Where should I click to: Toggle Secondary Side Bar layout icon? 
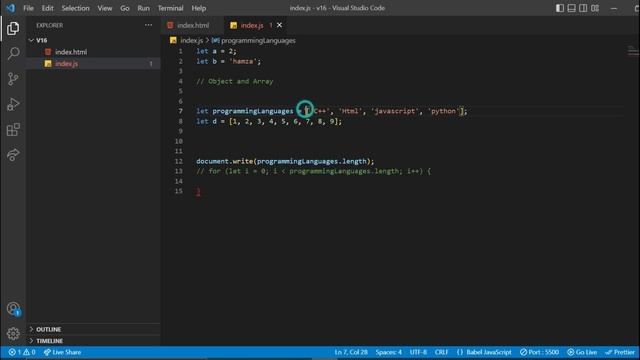pos(583,8)
